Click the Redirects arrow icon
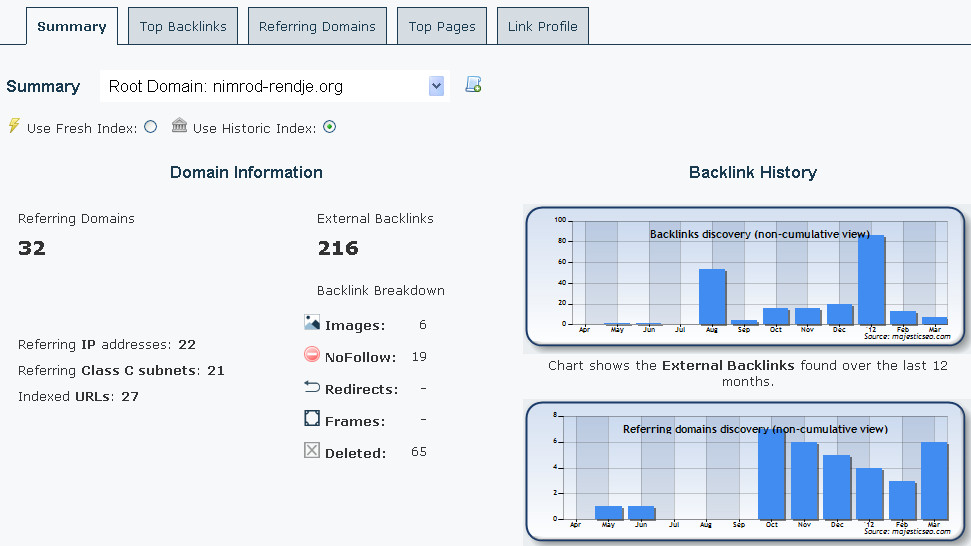Viewport: 971px width, 546px height. click(312, 387)
